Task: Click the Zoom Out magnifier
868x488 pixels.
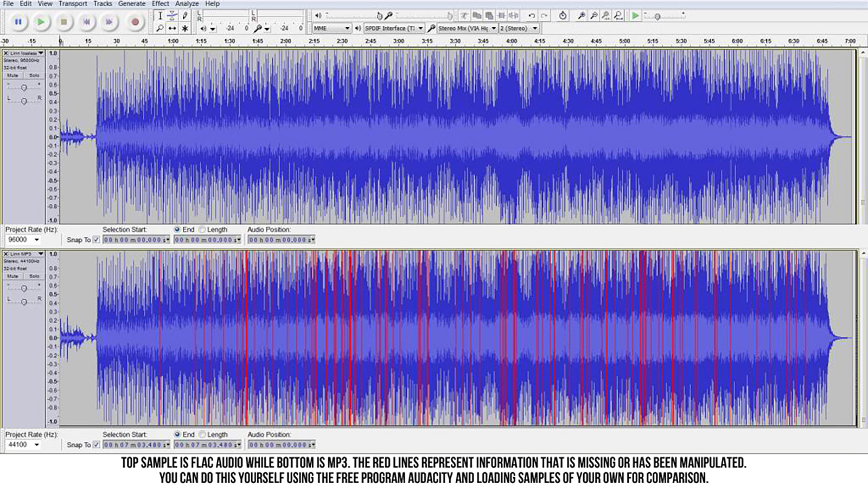Action: 593,16
